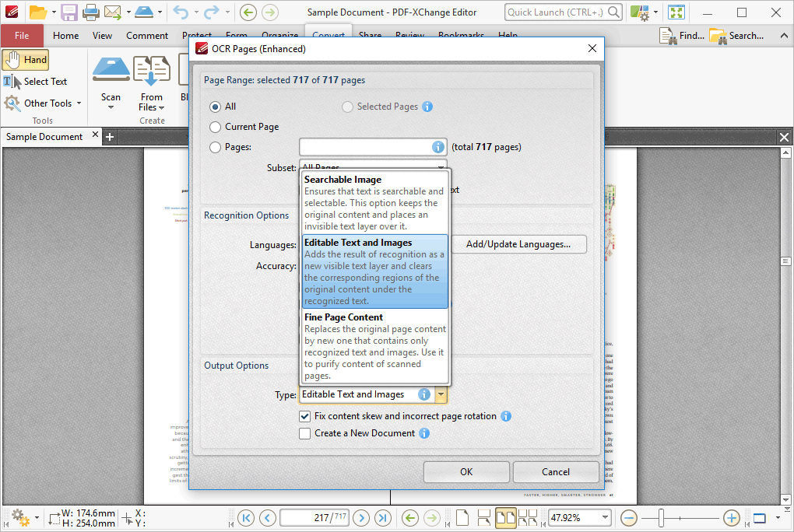Image resolution: width=794 pixels, height=532 pixels.
Task: Click the page number field 217
Action: tap(314, 518)
